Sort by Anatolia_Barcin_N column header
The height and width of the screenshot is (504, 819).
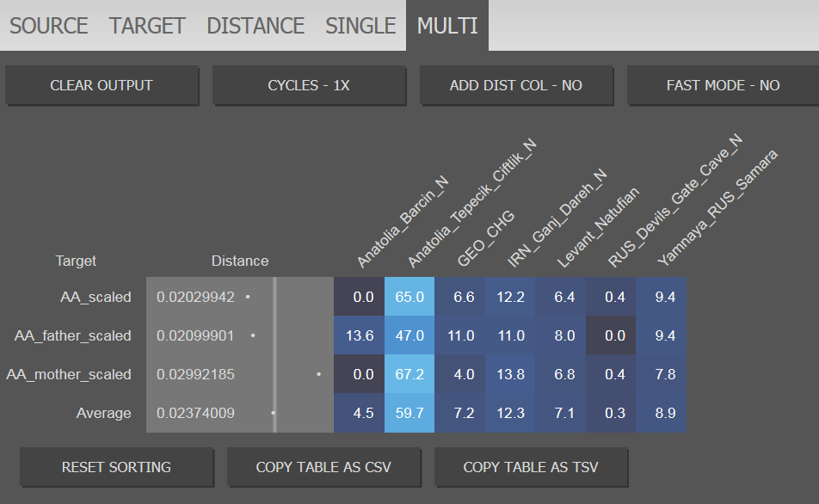coord(403,222)
